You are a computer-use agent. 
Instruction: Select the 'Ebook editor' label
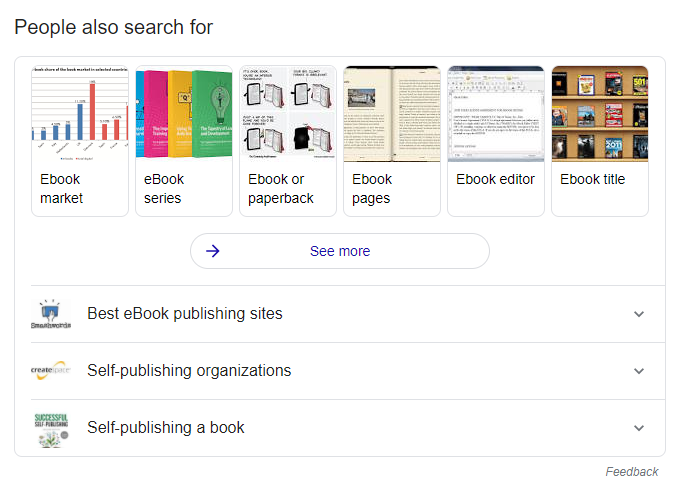pyautogui.click(x=496, y=179)
